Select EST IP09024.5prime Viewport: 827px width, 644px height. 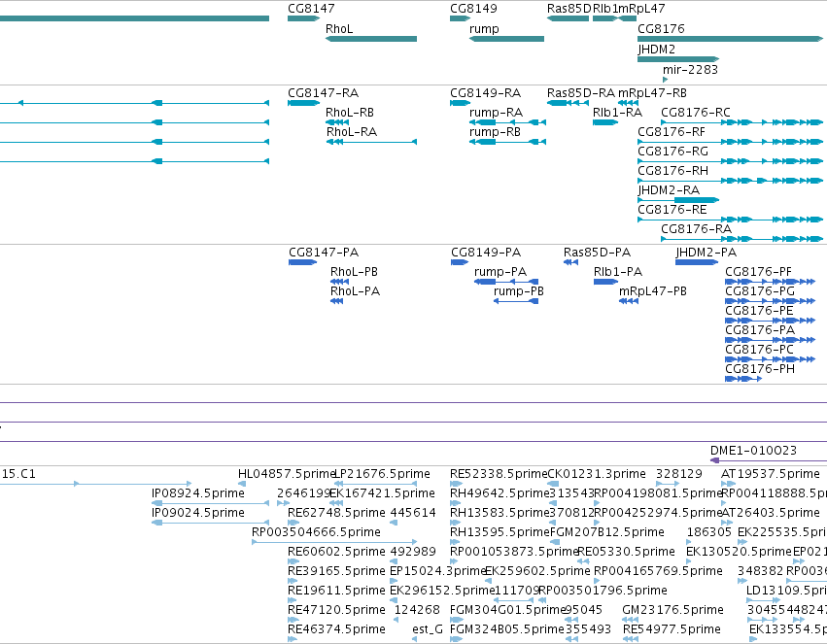198,513
